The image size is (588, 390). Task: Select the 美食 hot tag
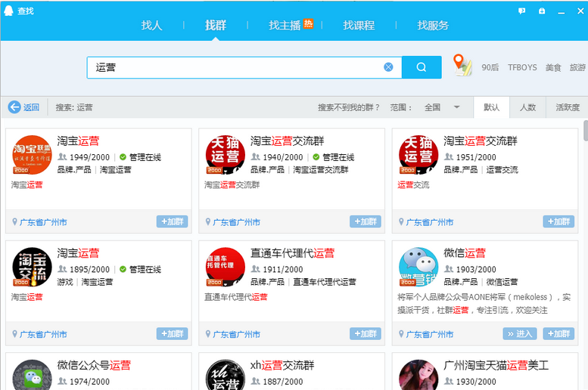click(x=553, y=67)
